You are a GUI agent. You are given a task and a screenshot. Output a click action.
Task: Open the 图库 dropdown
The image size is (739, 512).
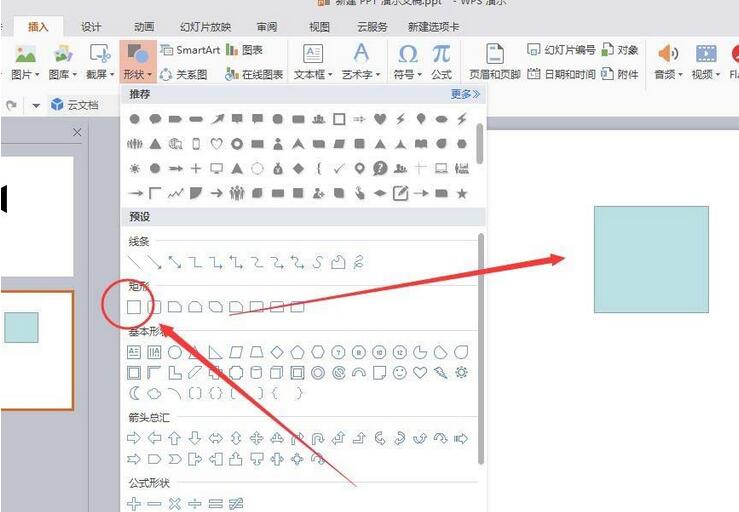click(63, 62)
